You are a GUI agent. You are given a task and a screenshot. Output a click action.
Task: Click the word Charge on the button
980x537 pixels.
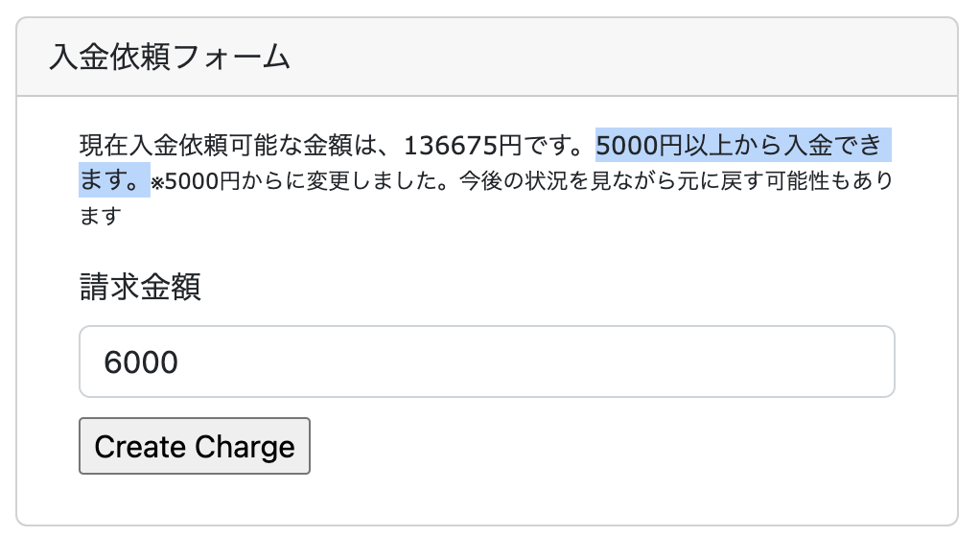[244, 446]
